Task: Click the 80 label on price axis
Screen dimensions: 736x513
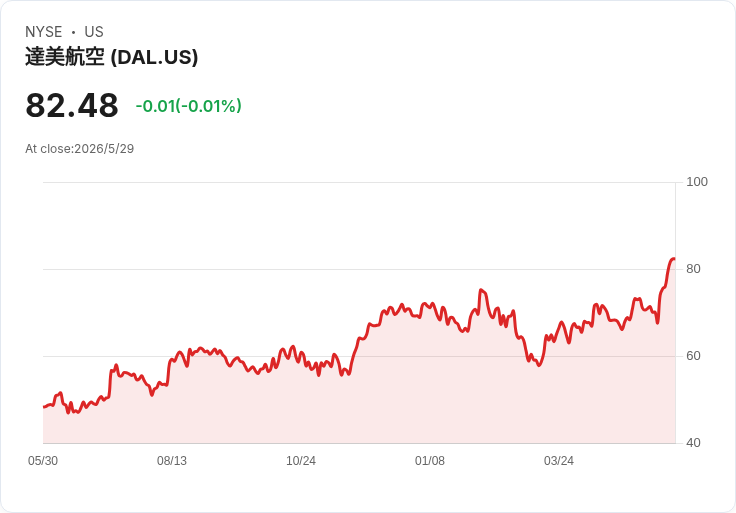Action: 693,269
